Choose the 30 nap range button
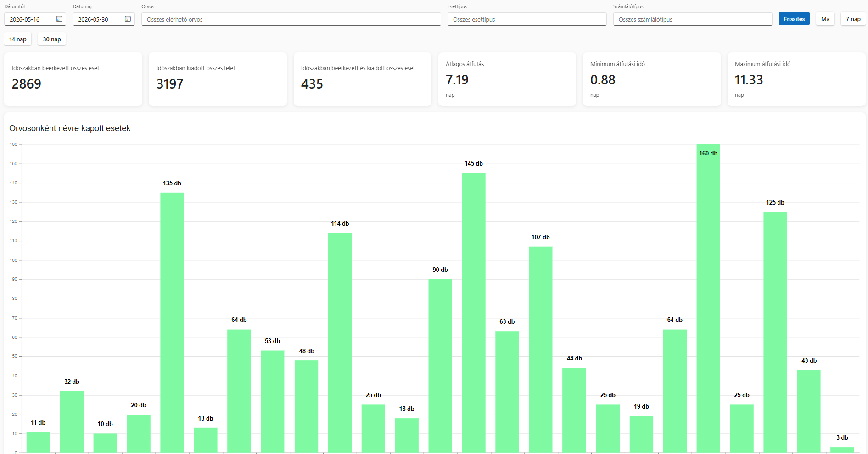This screenshot has height=454, width=868. [52, 39]
